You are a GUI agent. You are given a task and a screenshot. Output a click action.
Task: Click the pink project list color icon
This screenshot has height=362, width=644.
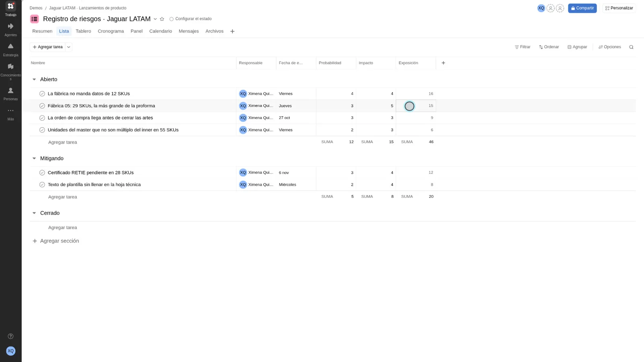coord(35,19)
